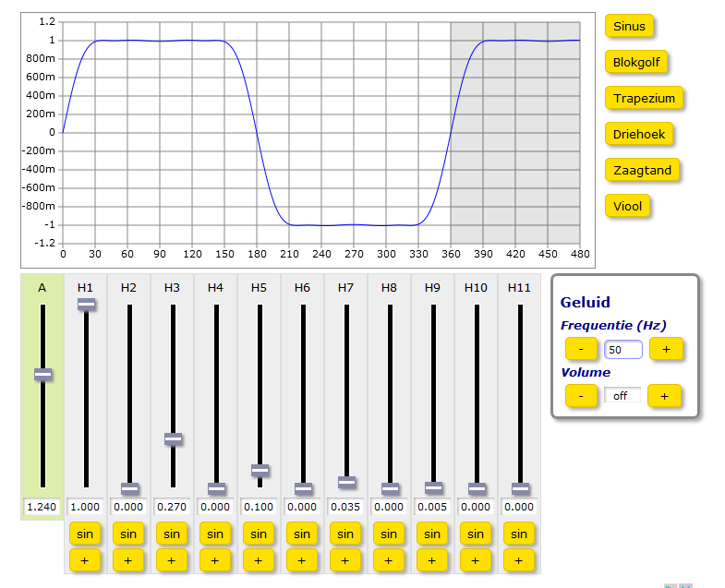725x588 pixels.
Task: Toggle H1 sin/cos function button
Action: (85, 534)
